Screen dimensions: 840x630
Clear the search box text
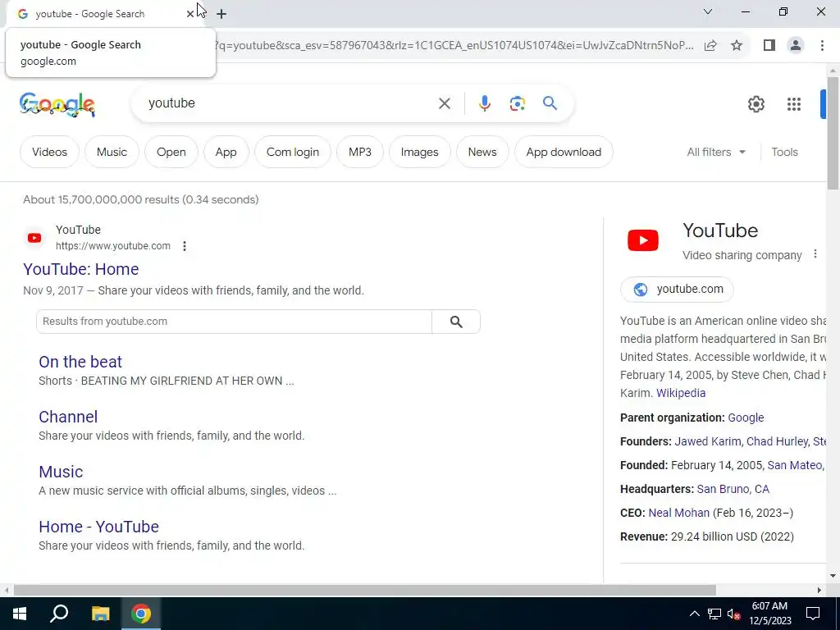point(444,103)
